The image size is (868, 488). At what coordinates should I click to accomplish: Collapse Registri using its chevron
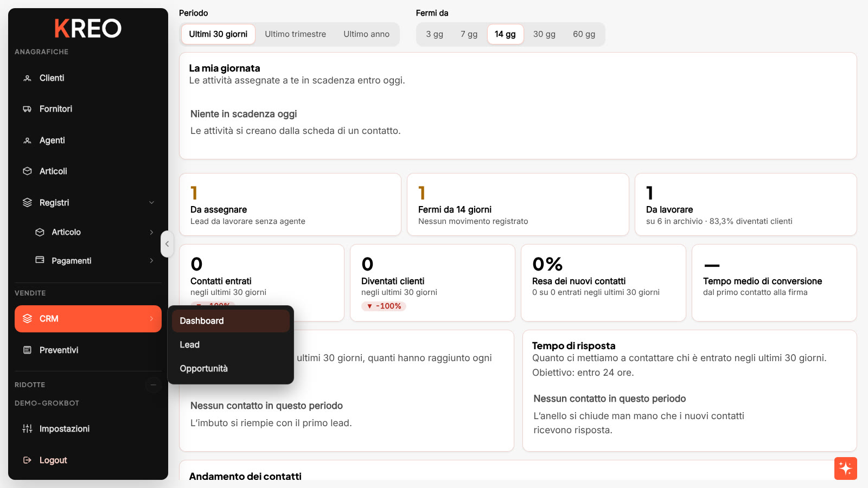click(x=151, y=203)
